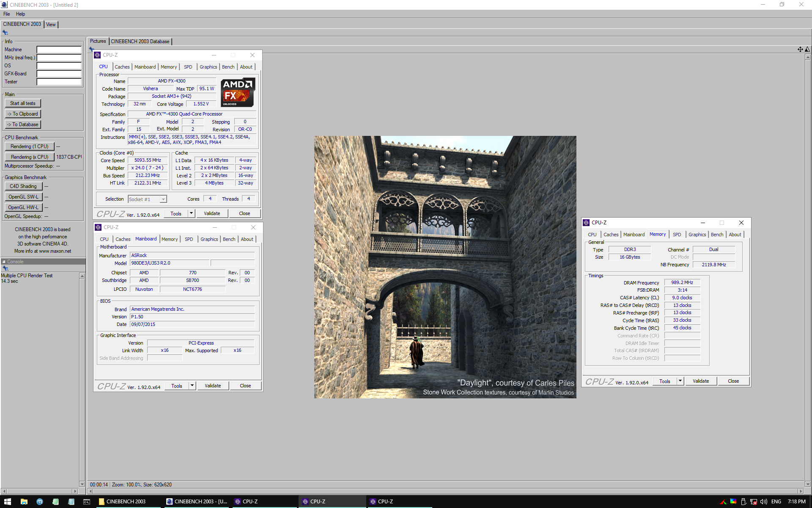Open the File menu

point(7,14)
